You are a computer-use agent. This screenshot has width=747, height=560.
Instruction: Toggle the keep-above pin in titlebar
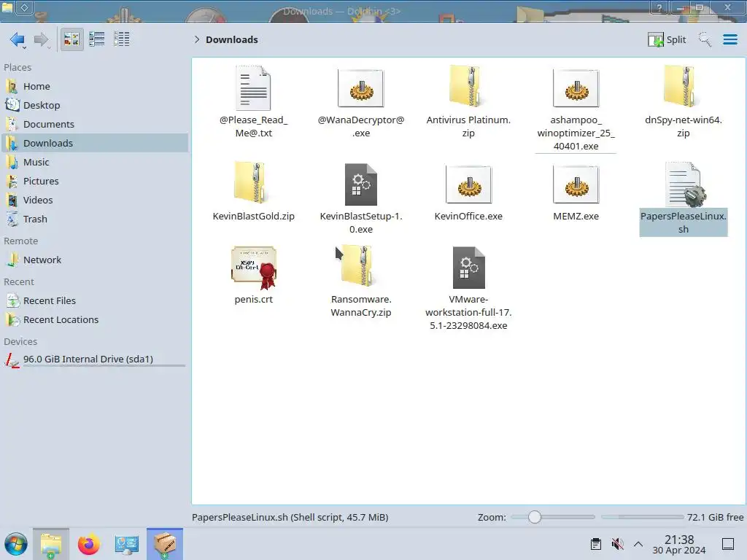point(26,7)
